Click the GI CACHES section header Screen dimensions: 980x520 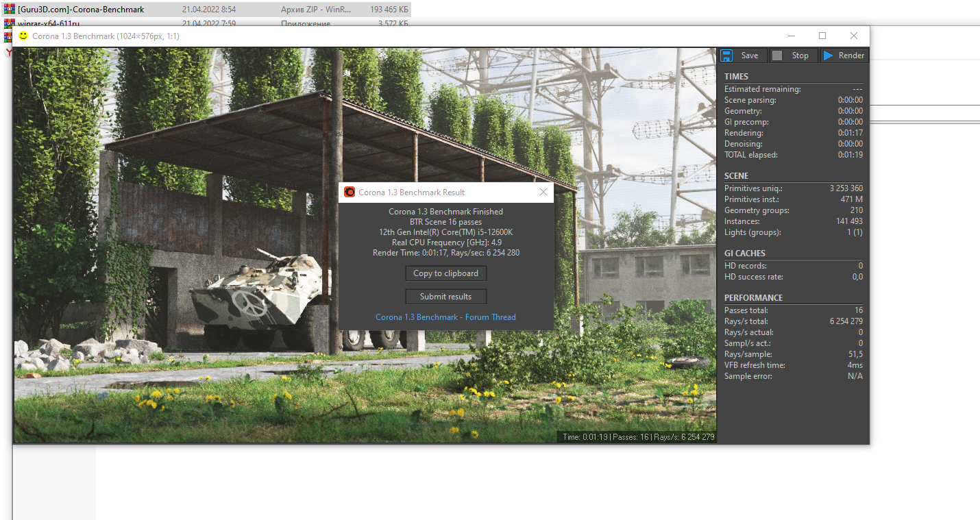[745, 253]
